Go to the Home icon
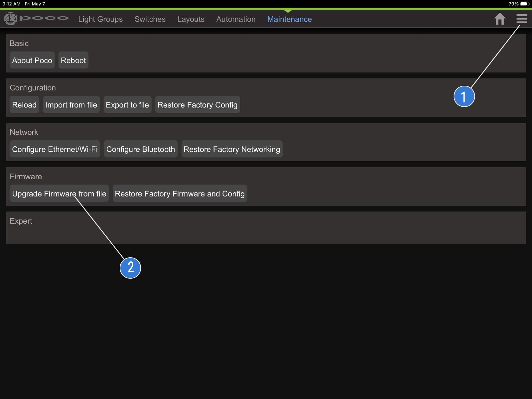This screenshot has height=399, width=532. coord(500,19)
